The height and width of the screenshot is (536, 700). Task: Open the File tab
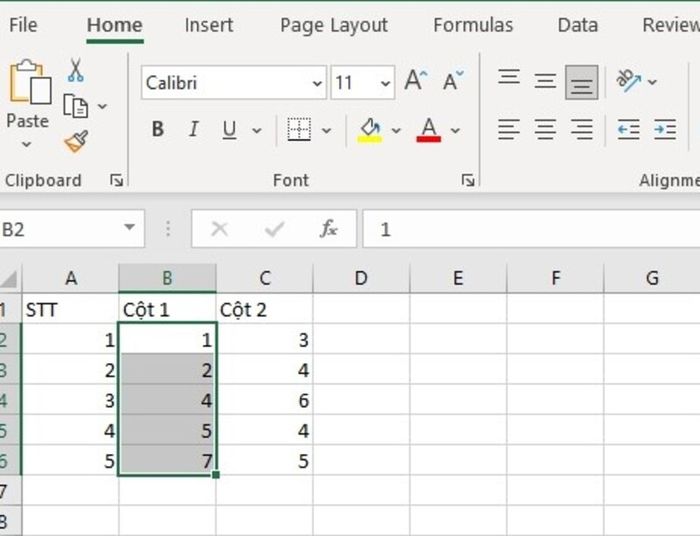click(23, 25)
